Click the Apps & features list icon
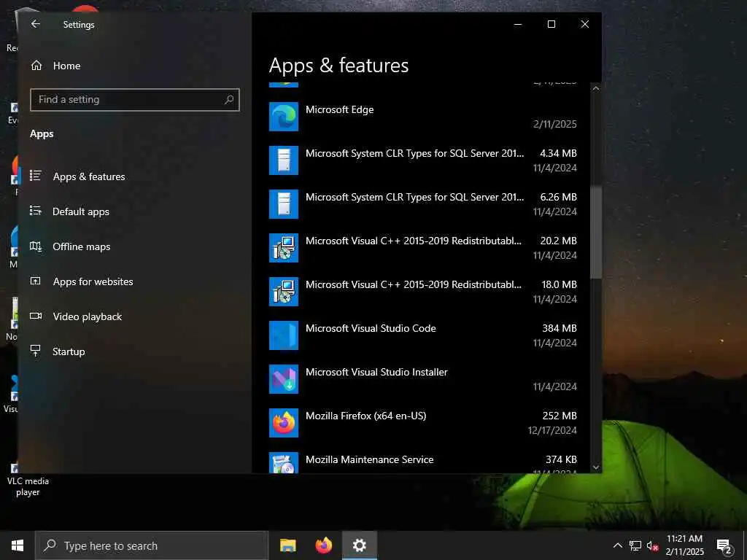Screen dimensions: 747x560 coord(36,175)
